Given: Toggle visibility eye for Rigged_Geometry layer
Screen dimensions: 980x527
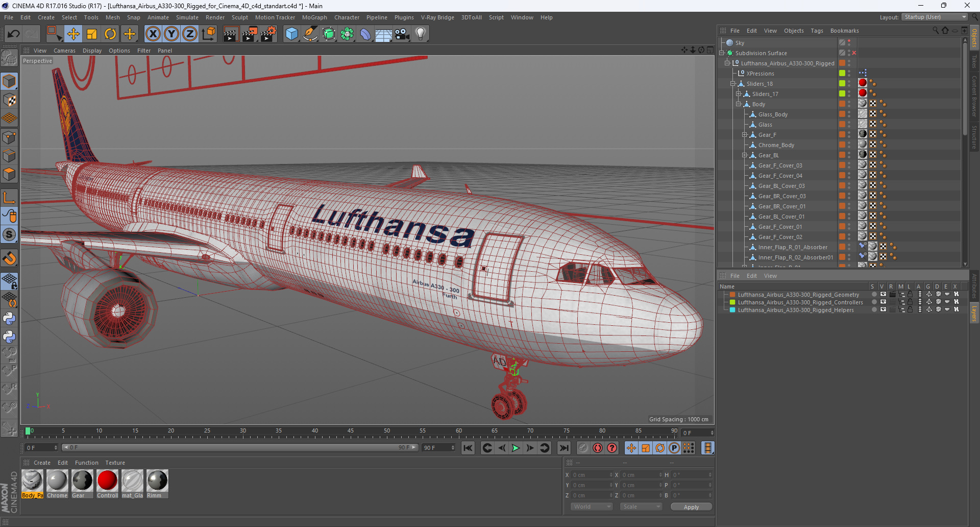Looking at the screenshot, I should pos(883,295).
